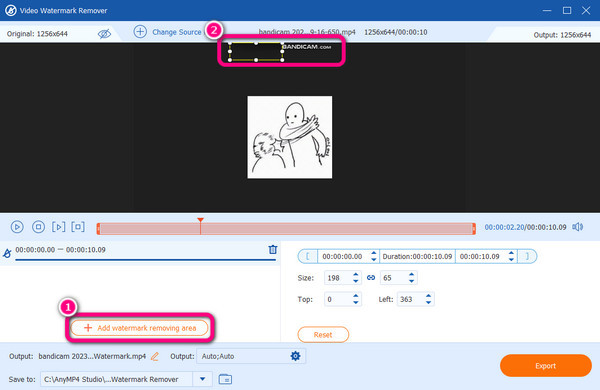Rename output file with pencil icon

coord(155,356)
